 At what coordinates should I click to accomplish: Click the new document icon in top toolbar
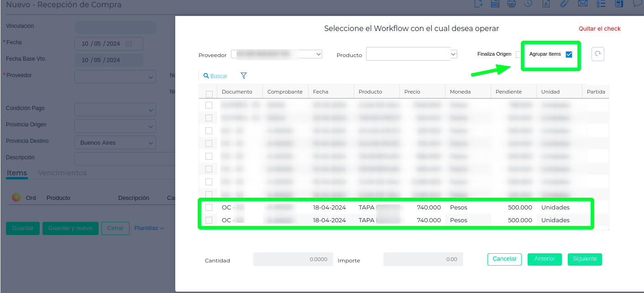coord(478,4)
